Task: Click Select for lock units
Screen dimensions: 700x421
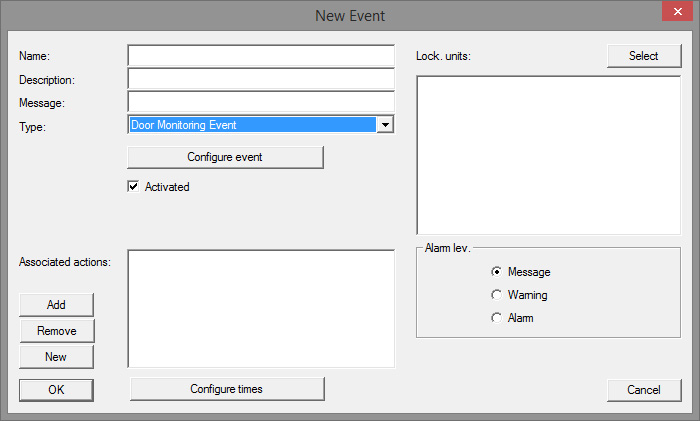Action: coord(644,56)
